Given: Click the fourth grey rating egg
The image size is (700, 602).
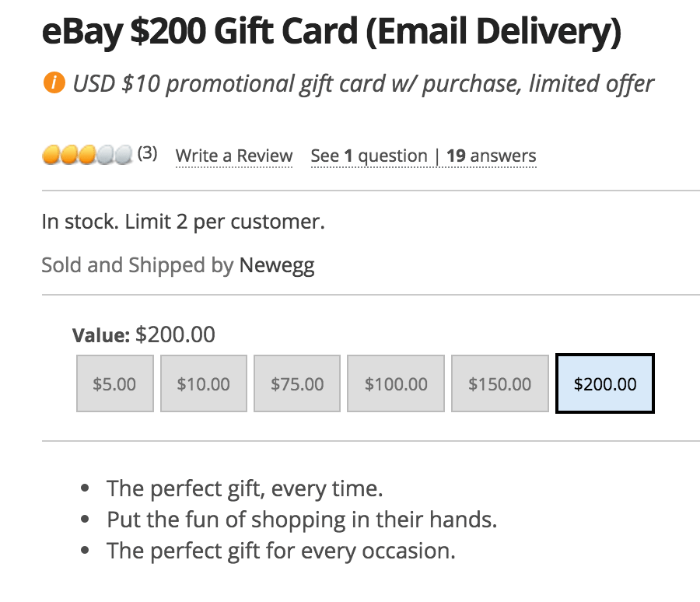Looking at the screenshot, I should [x=105, y=155].
